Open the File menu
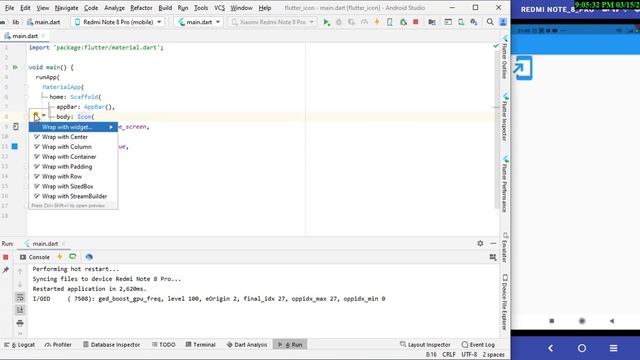 coord(9,8)
